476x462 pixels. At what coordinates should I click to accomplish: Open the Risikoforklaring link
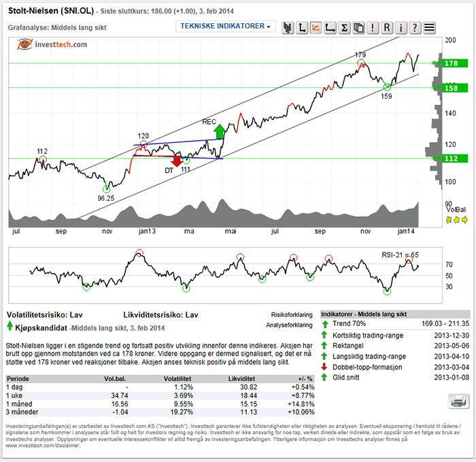[292, 315]
